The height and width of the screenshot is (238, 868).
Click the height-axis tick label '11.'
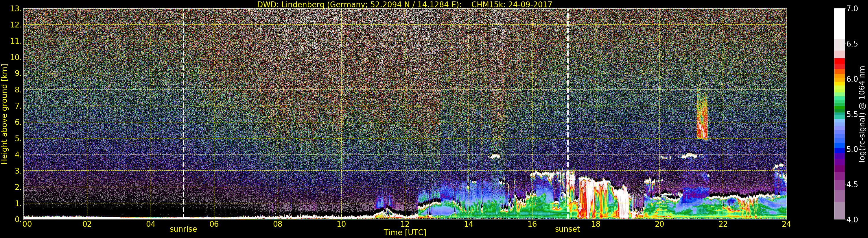(16, 41)
